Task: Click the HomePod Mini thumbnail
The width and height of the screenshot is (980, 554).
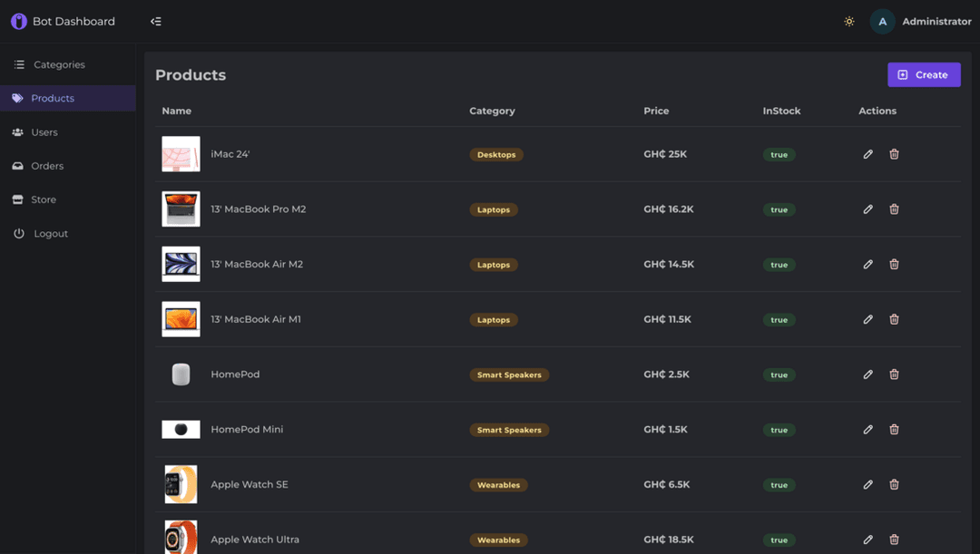Action: click(x=181, y=429)
